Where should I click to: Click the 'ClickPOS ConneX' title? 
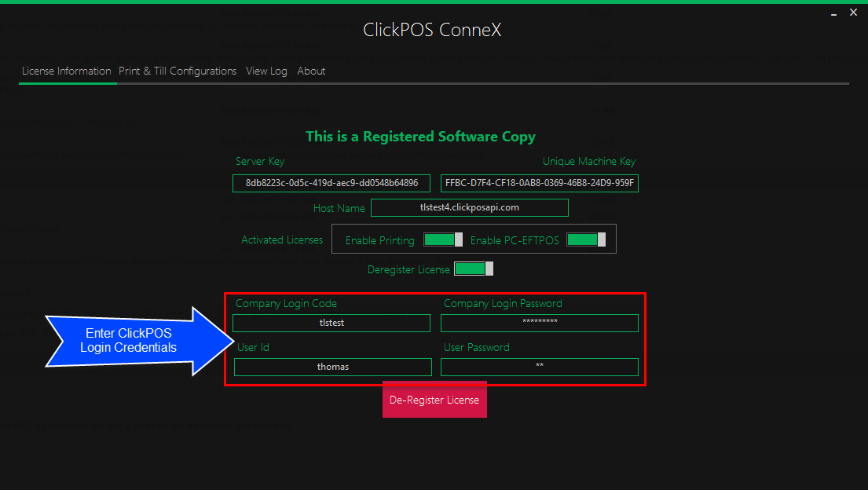coord(432,30)
